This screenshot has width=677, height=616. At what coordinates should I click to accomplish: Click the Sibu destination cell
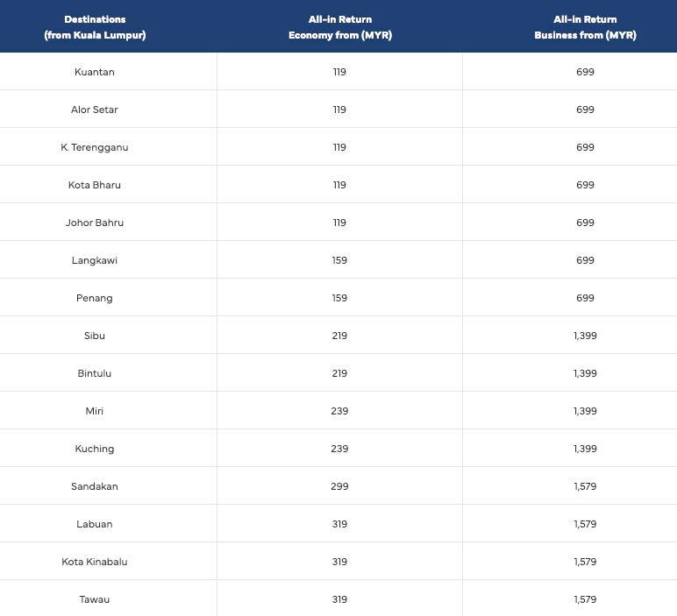tap(95, 336)
